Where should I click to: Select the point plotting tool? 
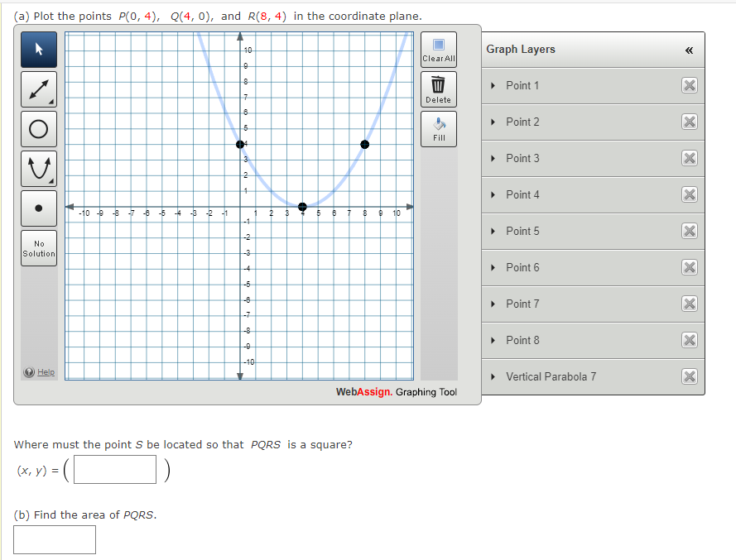39,208
